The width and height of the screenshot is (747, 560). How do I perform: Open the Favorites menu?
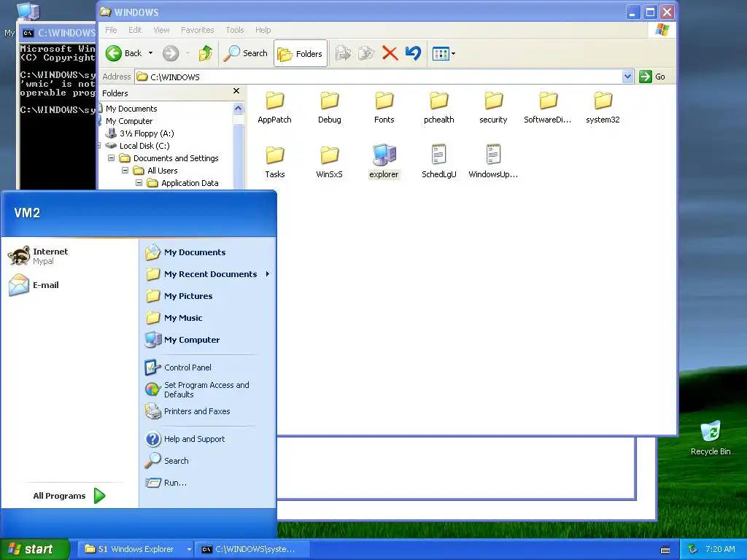tap(197, 30)
